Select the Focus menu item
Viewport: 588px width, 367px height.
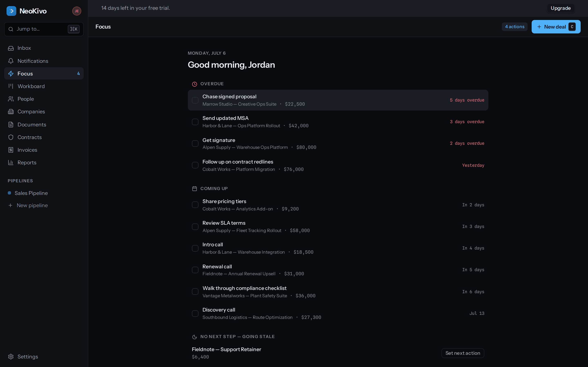pyautogui.click(x=44, y=74)
